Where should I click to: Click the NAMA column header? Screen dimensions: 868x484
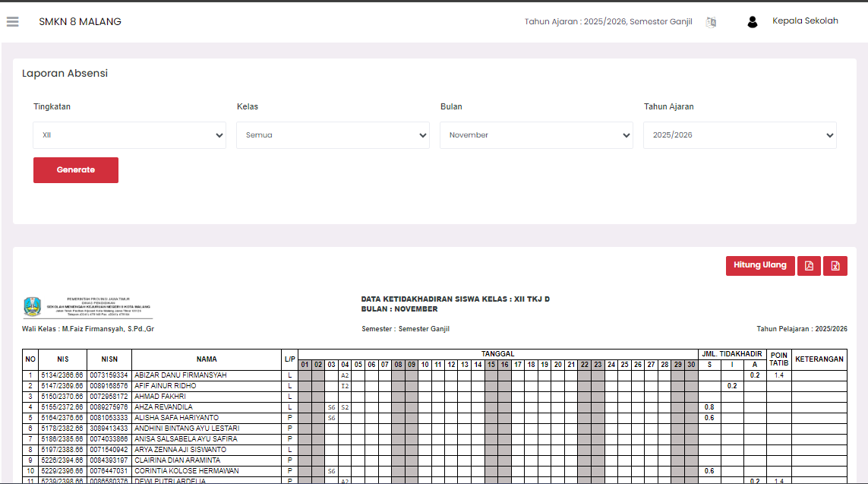206,359
